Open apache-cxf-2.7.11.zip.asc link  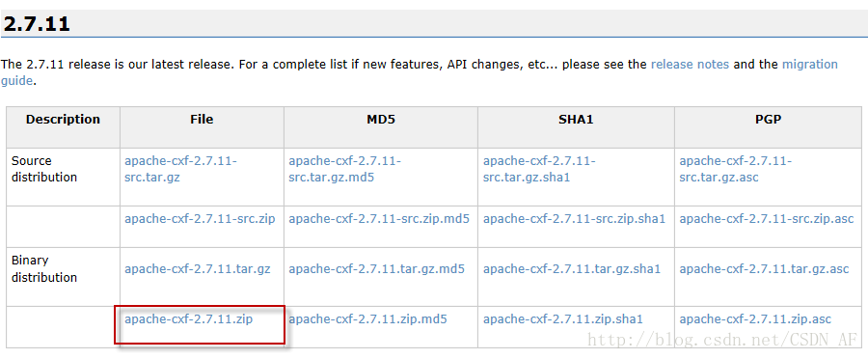click(x=755, y=319)
